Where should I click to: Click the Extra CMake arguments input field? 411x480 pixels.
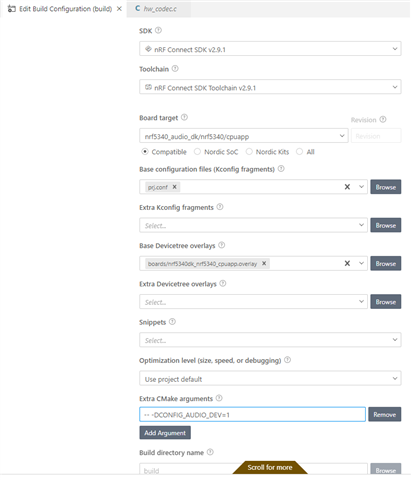click(x=252, y=414)
